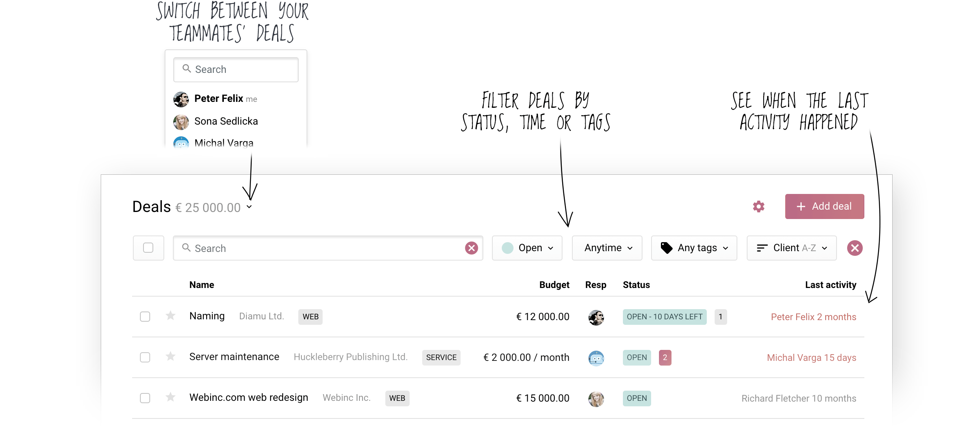Click Michal Varga 15 days activity
Screen dimensions: 980x431
click(x=812, y=358)
